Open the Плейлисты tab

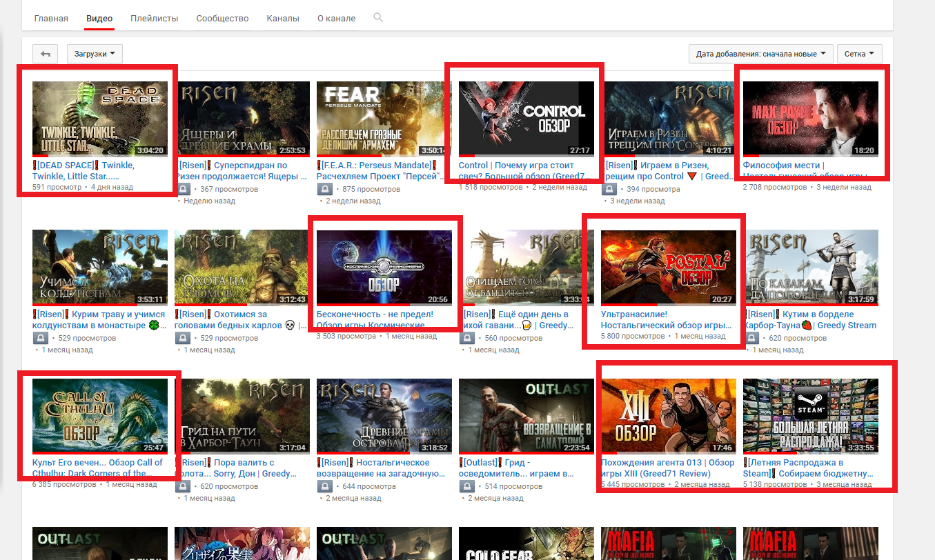155,19
